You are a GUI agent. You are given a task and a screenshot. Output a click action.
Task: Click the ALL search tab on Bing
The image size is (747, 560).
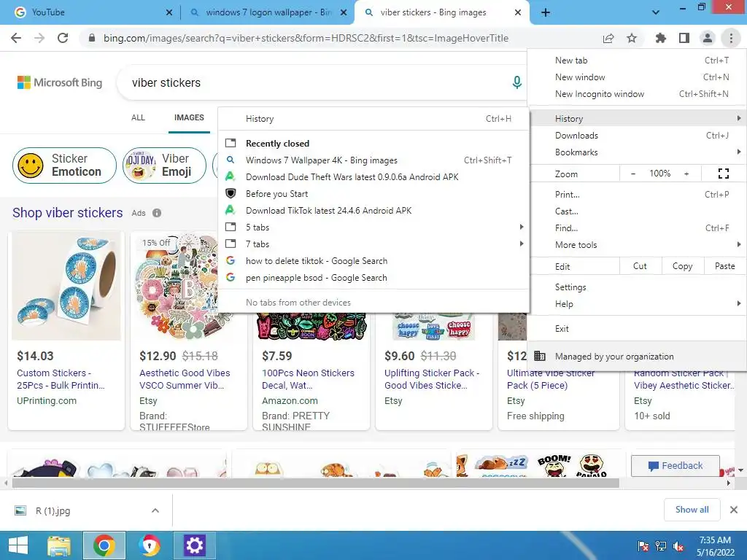[x=138, y=117]
